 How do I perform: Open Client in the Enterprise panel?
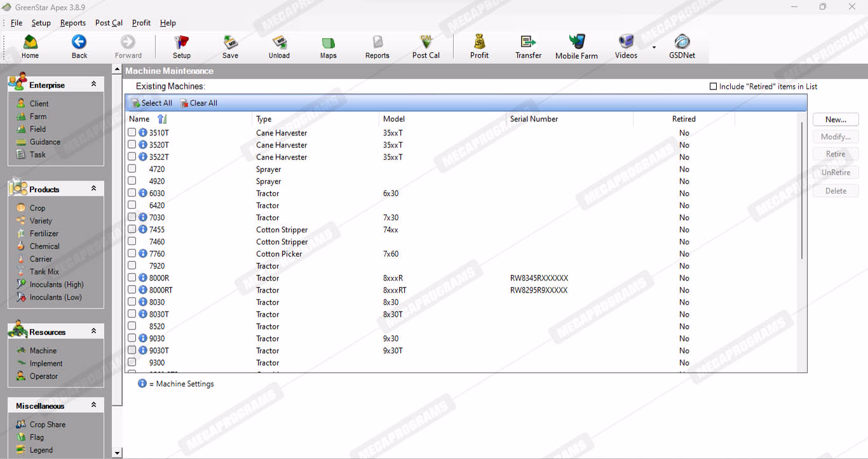[x=39, y=103]
